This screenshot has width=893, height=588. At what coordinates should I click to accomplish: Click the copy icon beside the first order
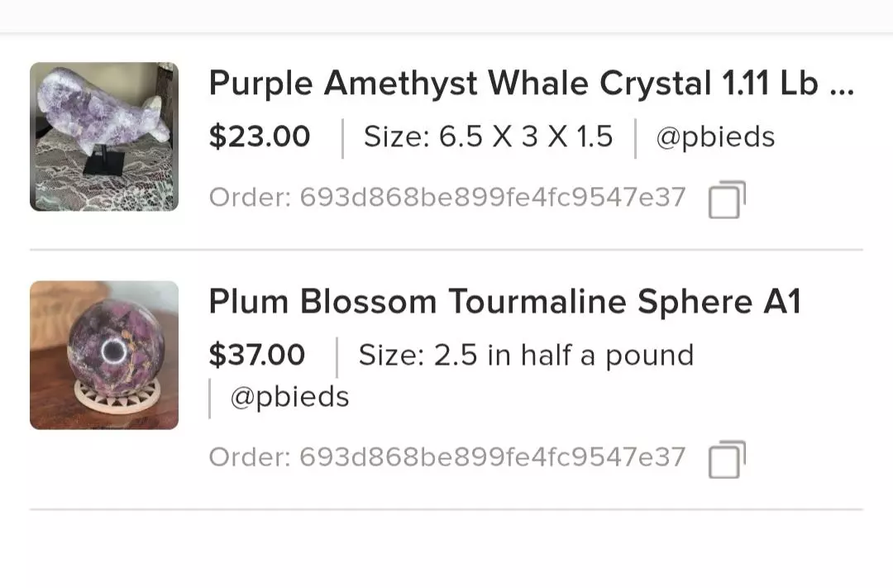726,197
